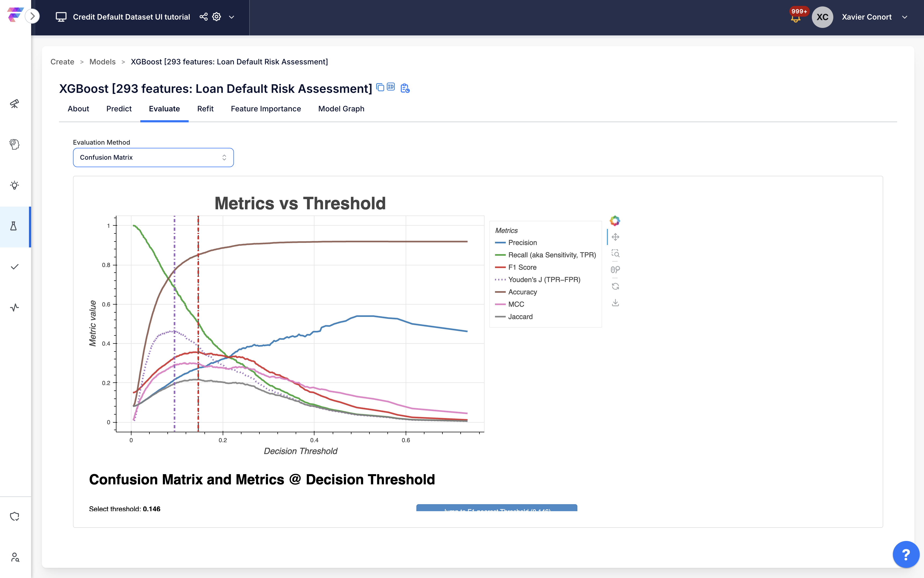This screenshot has height=578, width=924.
Task: Open the clipboard report icon
Action: click(405, 88)
